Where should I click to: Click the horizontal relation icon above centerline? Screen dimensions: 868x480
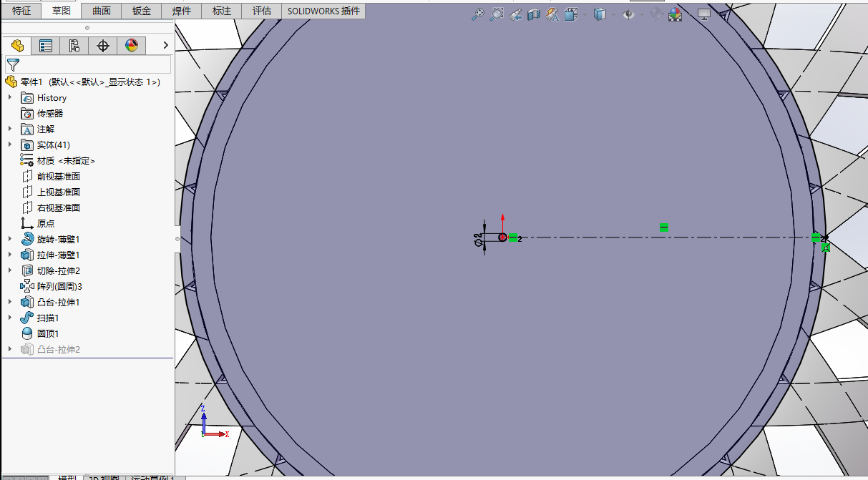point(663,227)
